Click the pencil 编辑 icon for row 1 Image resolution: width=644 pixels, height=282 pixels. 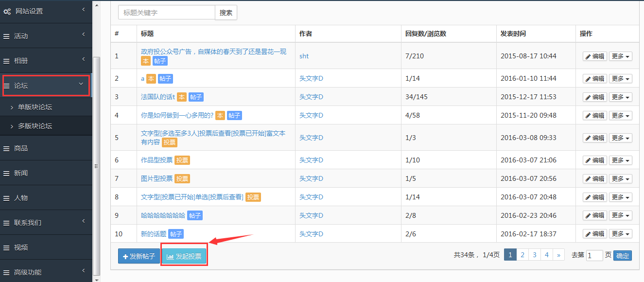[x=588, y=56]
